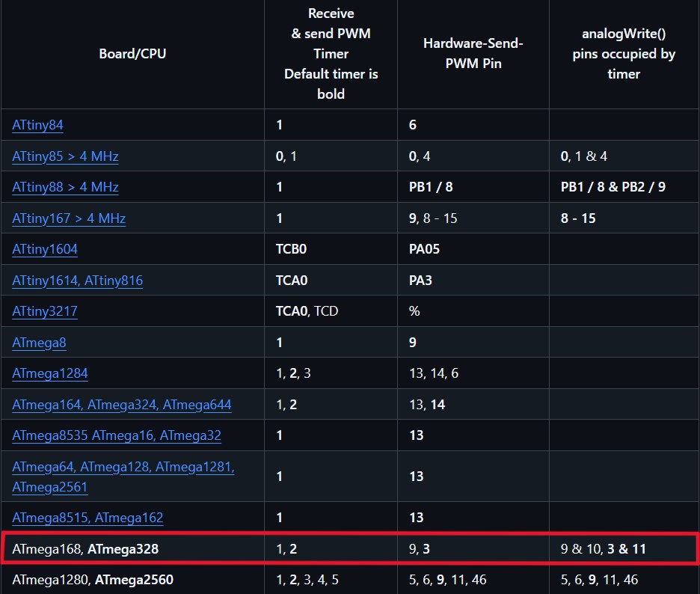Image resolution: width=700 pixels, height=594 pixels.
Task: Click the PA05 pin cell
Action: coord(473,249)
